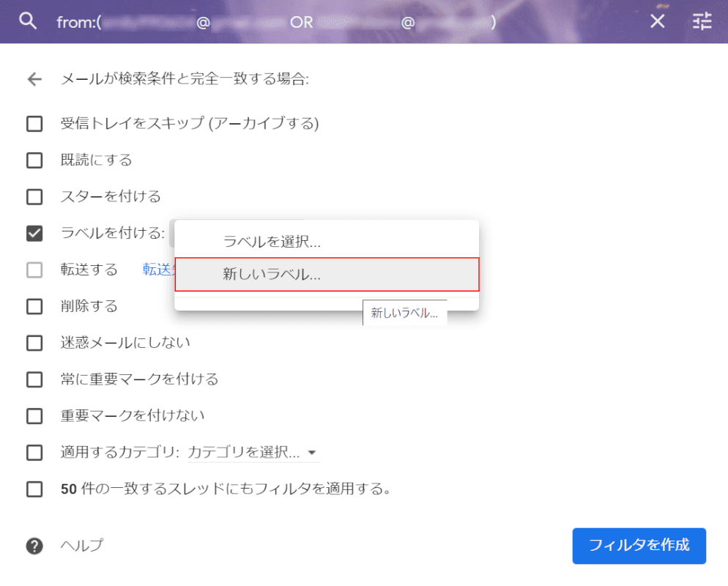Screen dimensions: 728x586
Task: Enable the 削除する checkbox
Action: click(34, 306)
